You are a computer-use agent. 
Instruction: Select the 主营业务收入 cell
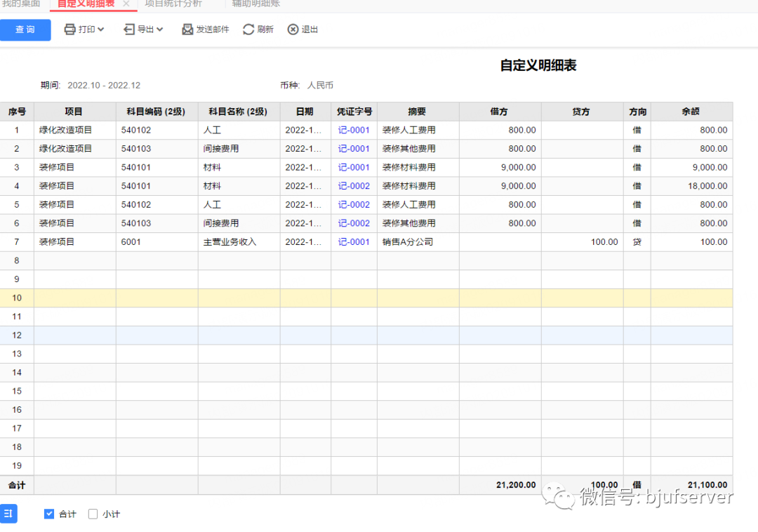click(239, 241)
